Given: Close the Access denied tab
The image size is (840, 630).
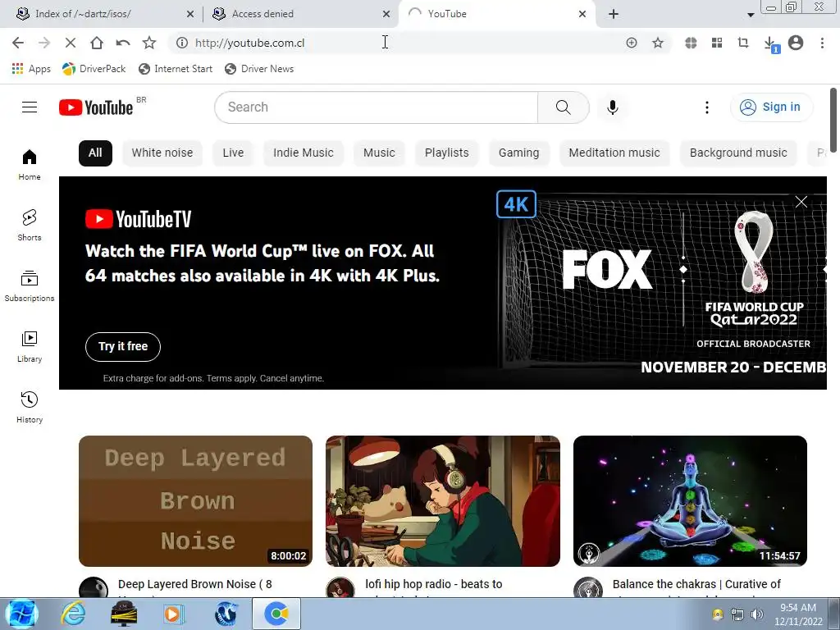Looking at the screenshot, I should pos(386,14).
